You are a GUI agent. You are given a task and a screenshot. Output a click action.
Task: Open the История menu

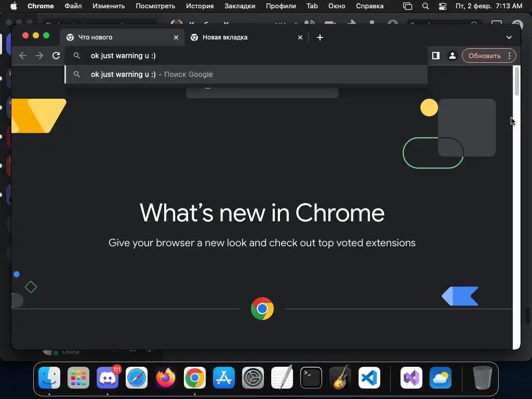pos(200,6)
